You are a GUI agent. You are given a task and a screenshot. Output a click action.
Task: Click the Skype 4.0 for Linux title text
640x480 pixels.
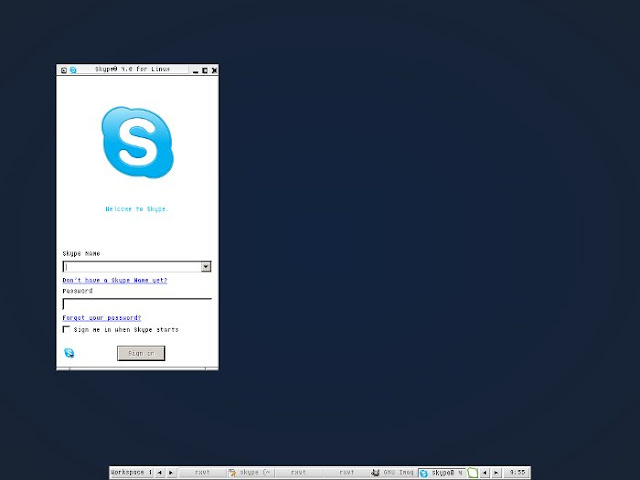[x=132, y=69]
